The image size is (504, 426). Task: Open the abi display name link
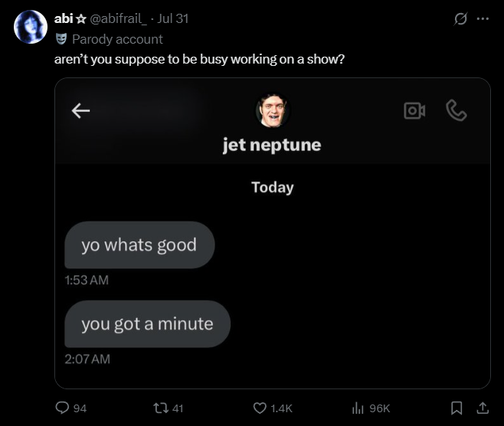pyautogui.click(x=64, y=18)
